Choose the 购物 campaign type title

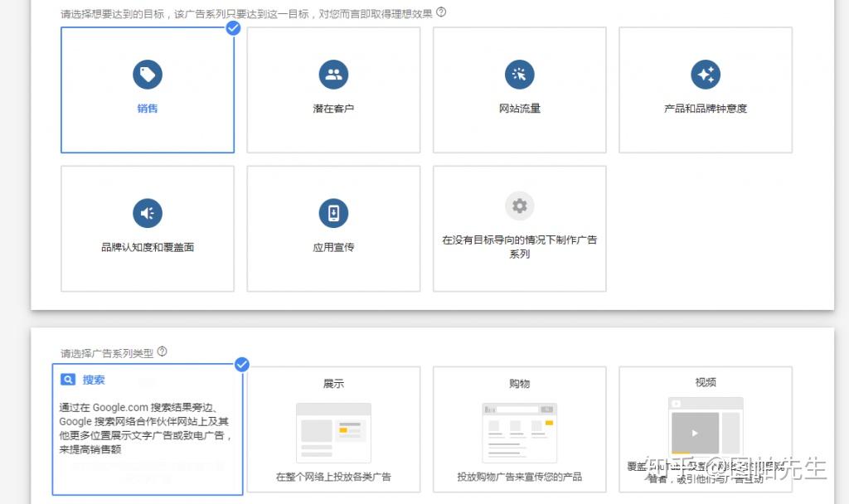[x=519, y=384]
